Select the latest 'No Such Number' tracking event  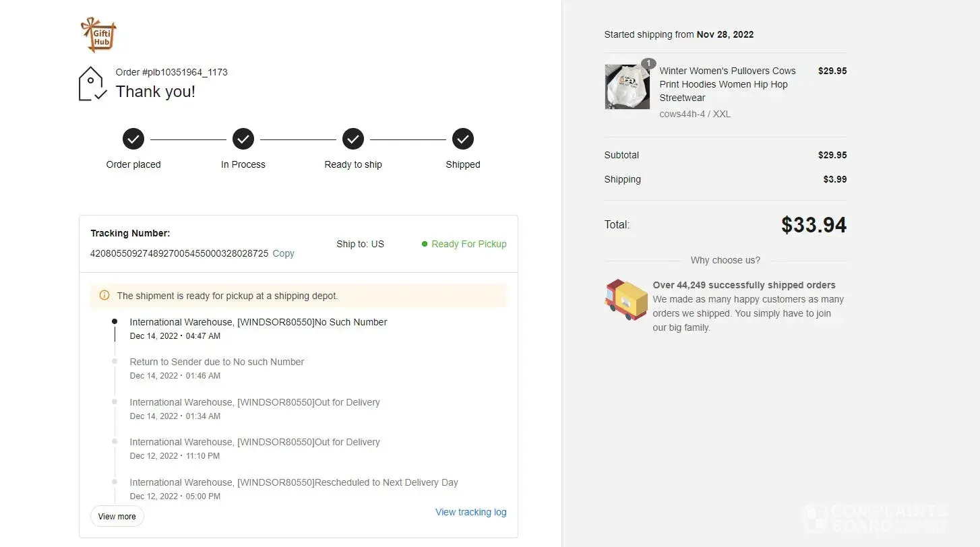pyautogui.click(x=258, y=322)
